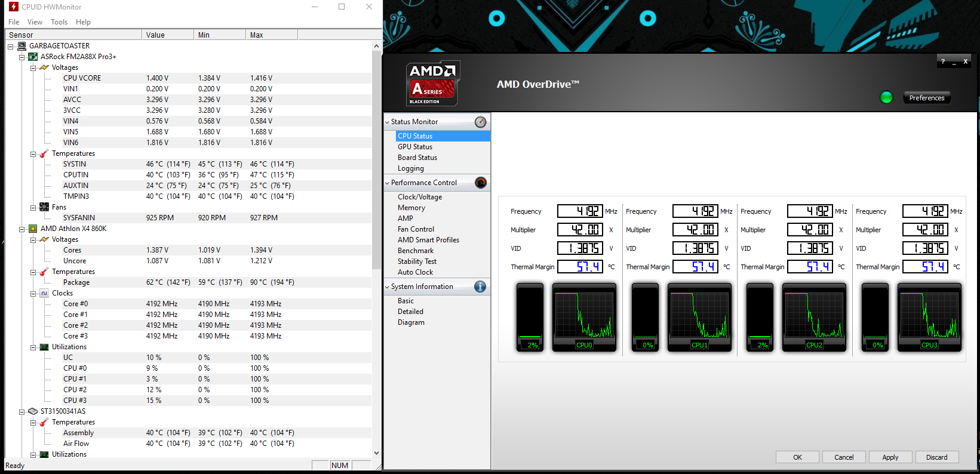Click the OK button in OverDrive

(x=797, y=457)
